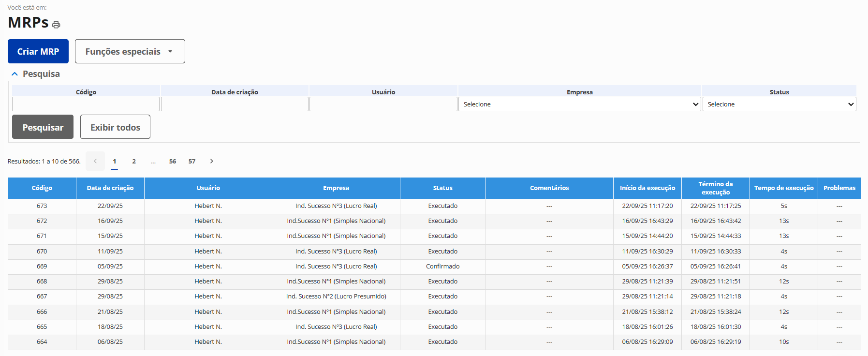Click the printer icon beside MRPs title
The height and width of the screenshot is (356, 868).
pyautogui.click(x=56, y=25)
